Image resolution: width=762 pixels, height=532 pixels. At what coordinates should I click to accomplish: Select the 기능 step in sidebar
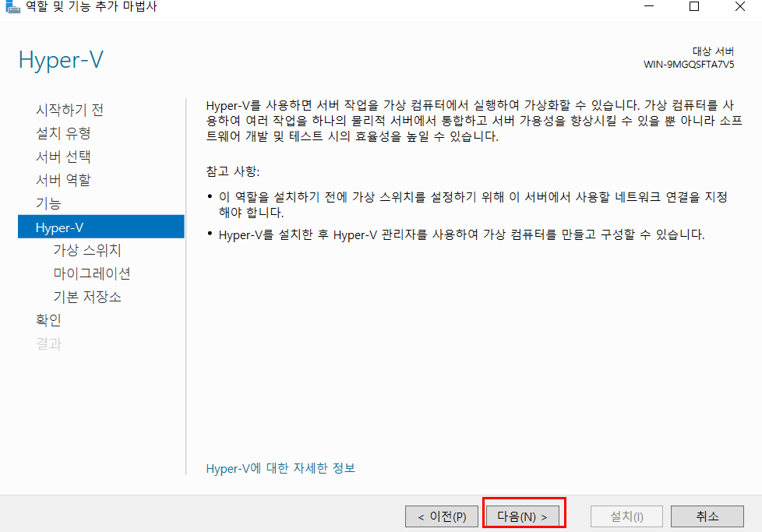[x=48, y=203]
